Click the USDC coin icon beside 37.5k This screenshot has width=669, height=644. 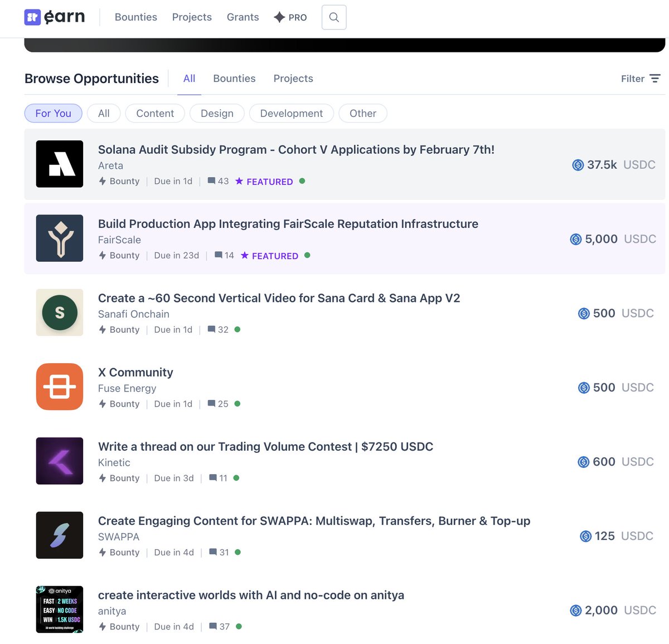click(578, 165)
